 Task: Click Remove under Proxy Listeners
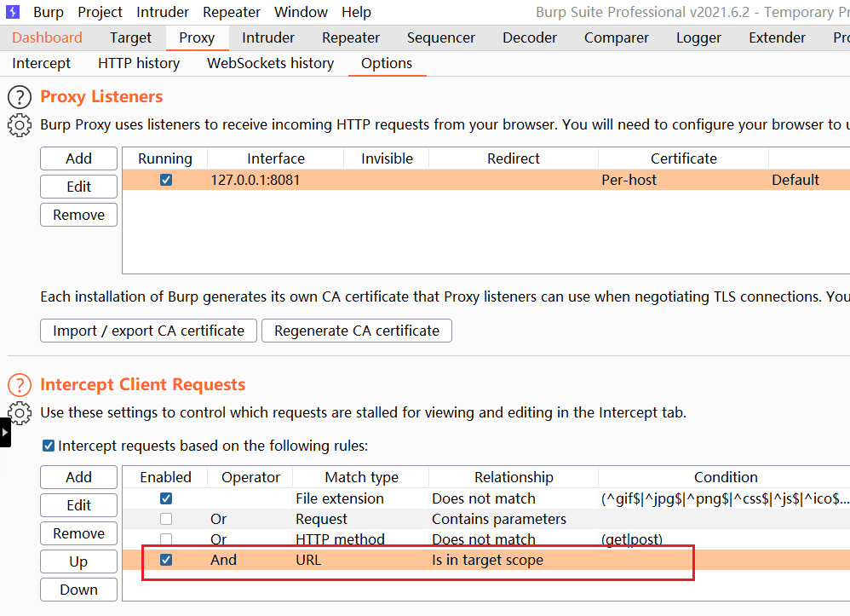pos(78,215)
